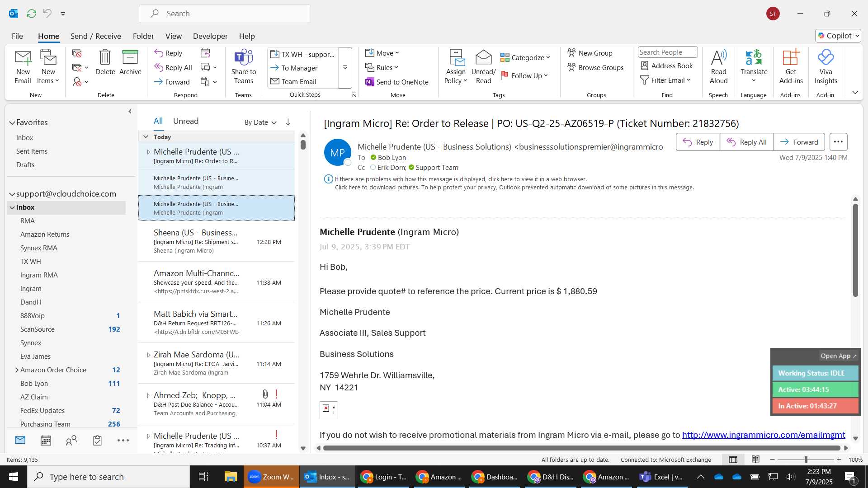The height and width of the screenshot is (488, 868).
Task: Expand Zirah Mae Sardoma conversation
Action: pos(148,355)
